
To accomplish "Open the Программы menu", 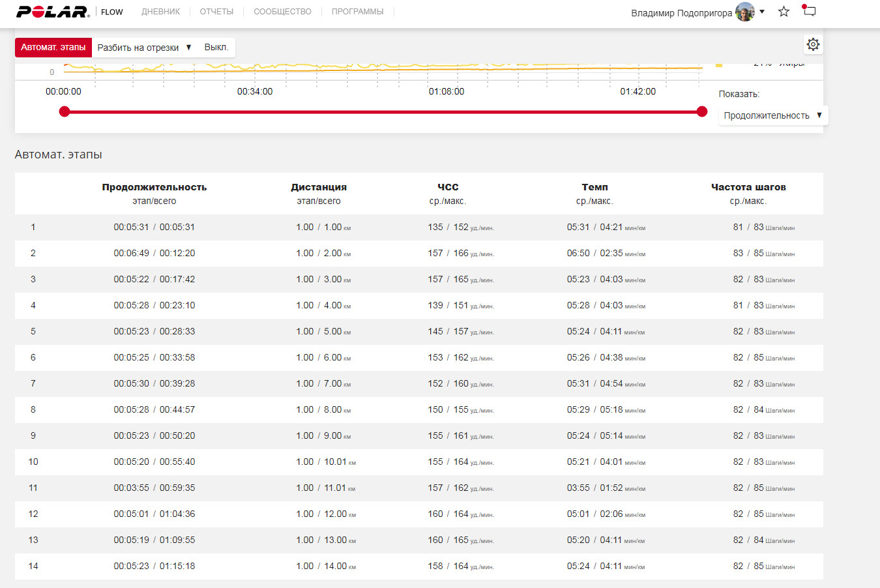I will coord(357,12).
